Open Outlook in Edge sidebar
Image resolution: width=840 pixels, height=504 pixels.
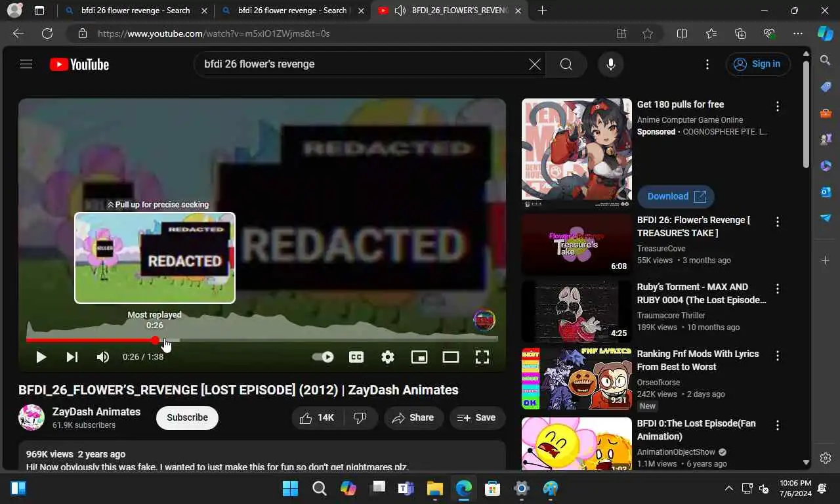tap(826, 192)
